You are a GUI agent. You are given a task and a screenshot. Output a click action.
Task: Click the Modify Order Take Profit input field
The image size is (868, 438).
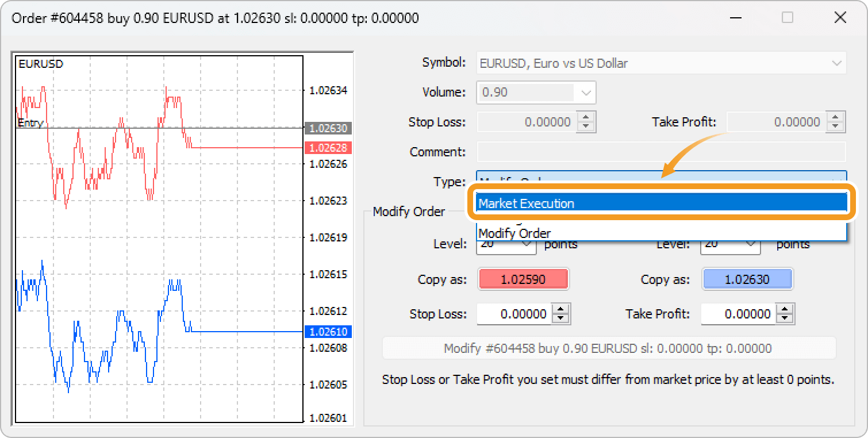(737, 314)
